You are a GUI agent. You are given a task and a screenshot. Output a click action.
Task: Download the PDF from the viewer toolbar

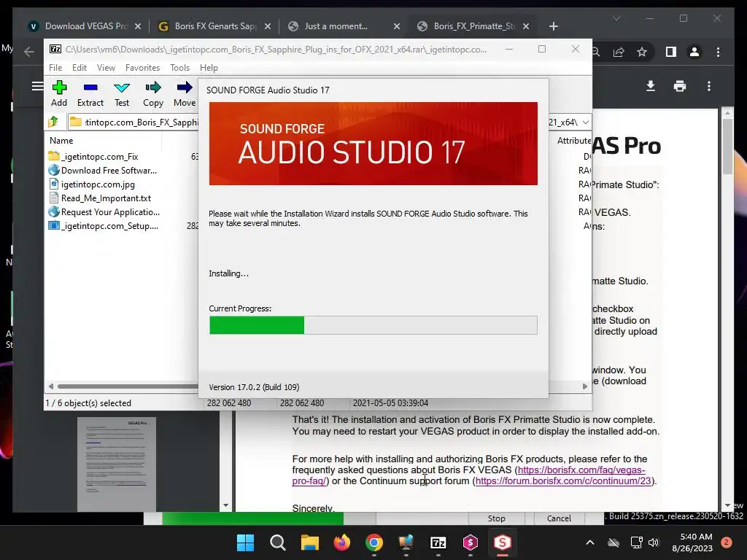[x=650, y=86]
